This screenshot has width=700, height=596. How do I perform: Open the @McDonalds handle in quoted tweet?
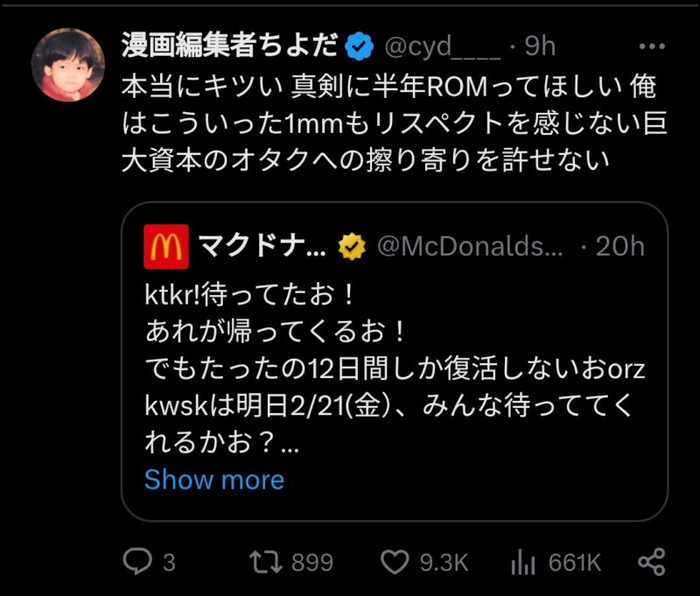pyautogui.click(x=469, y=247)
